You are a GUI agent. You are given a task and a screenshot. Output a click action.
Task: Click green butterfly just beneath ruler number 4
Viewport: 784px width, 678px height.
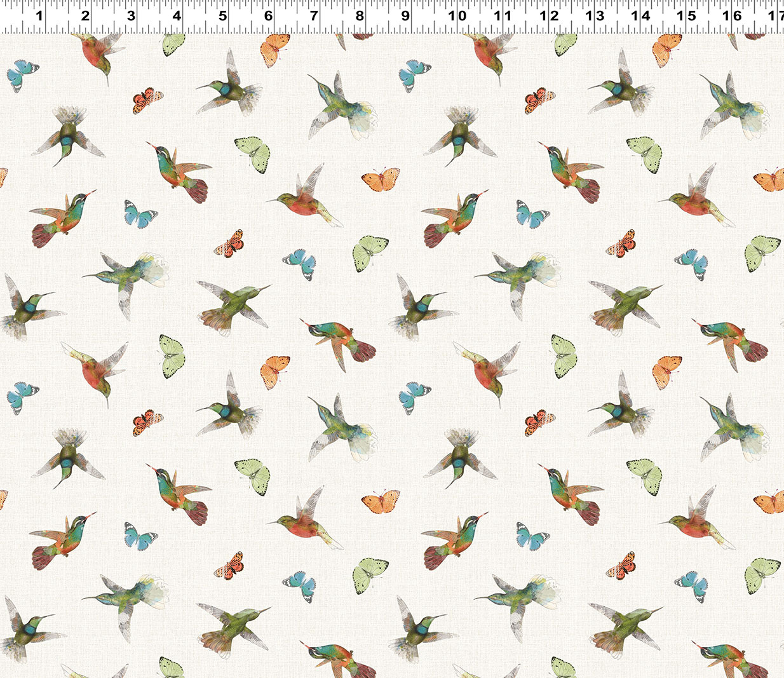pos(173,44)
